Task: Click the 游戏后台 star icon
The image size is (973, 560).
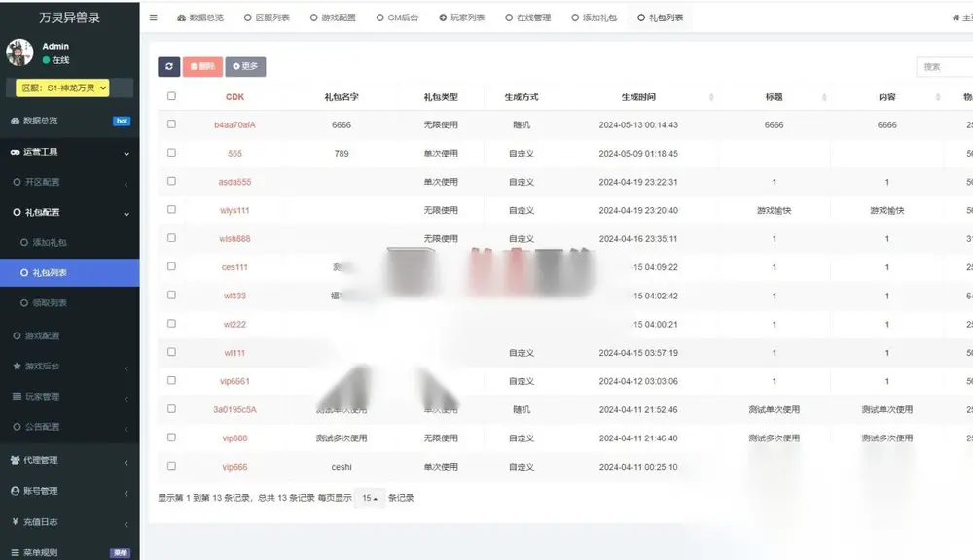Action: 17,366
